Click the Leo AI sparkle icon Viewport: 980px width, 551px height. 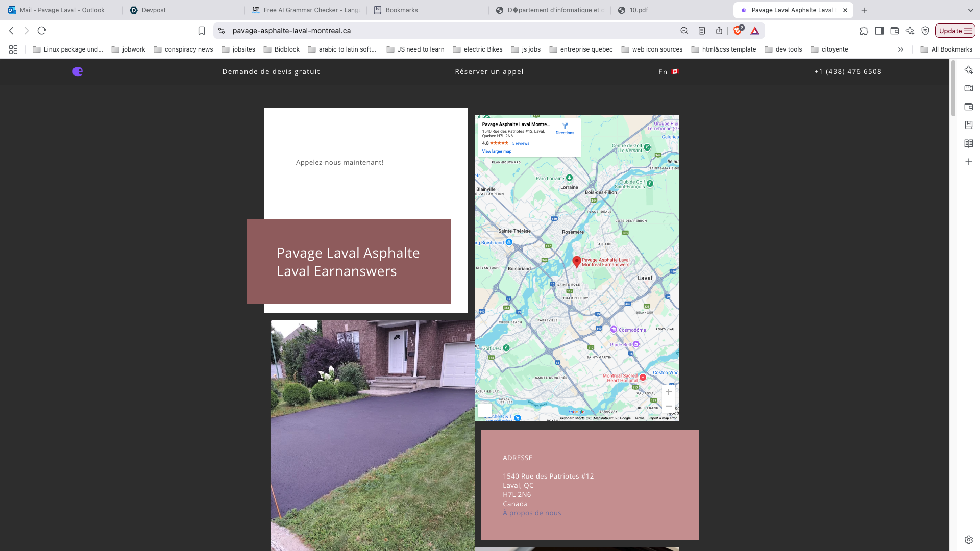tap(910, 31)
